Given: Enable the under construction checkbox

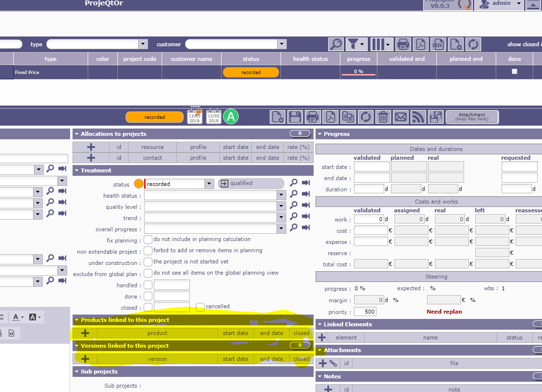Looking at the screenshot, I should [x=148, y=262].
